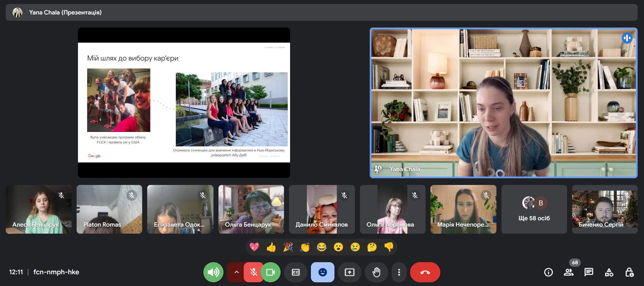
Task: Open more options three-dot menu
Action: coord(399,272)
